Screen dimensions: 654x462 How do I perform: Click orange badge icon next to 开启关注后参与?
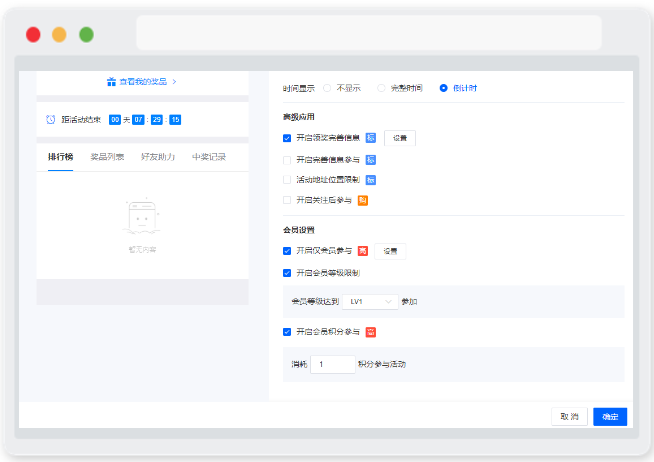363,201
